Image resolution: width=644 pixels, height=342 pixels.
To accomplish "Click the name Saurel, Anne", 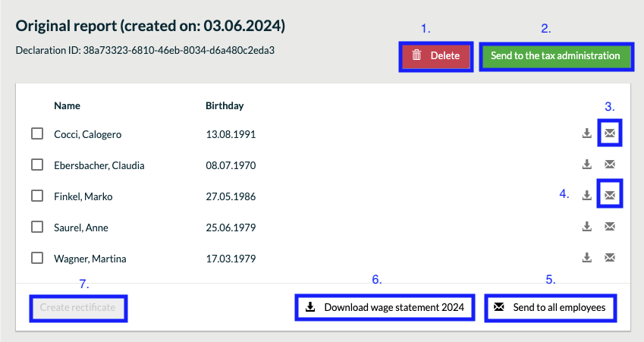I will (x=81, y=227).
